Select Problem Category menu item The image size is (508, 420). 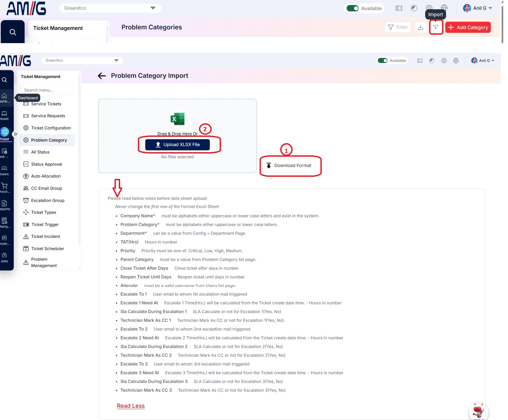pos(47,140)
